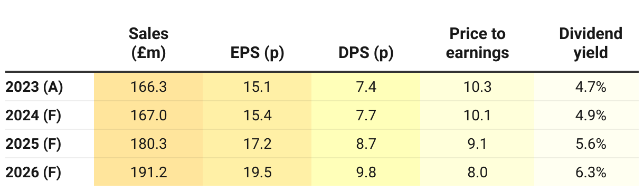Click the 7.4 DPS cell
The width and height of the screenshot is (644, 191).
click(x=366, y=87)
